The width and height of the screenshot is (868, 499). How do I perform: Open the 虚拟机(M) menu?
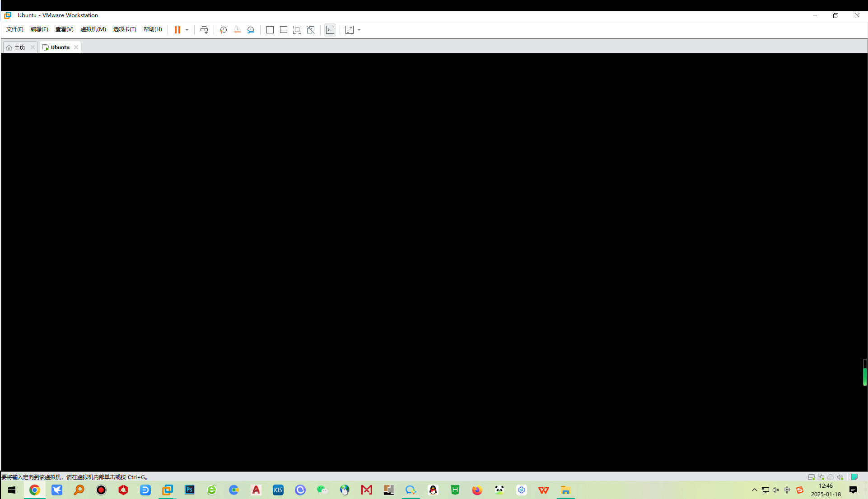click(93, 29)
